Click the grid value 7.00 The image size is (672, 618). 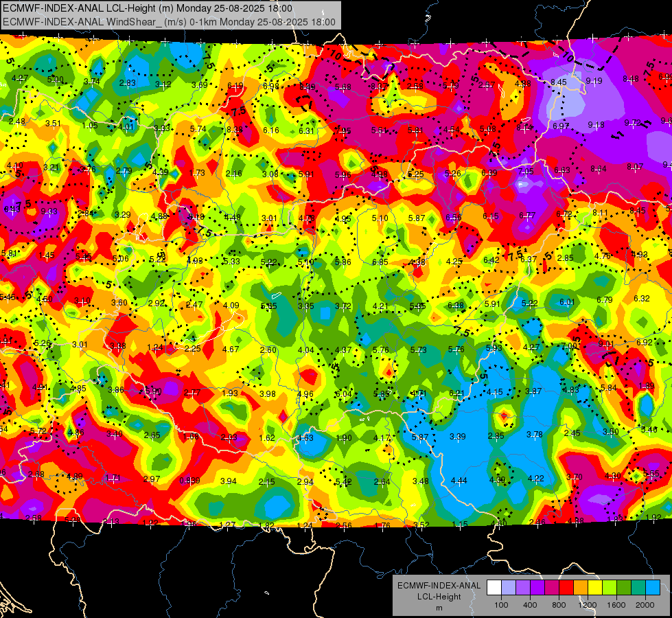[x=570, y=345]
